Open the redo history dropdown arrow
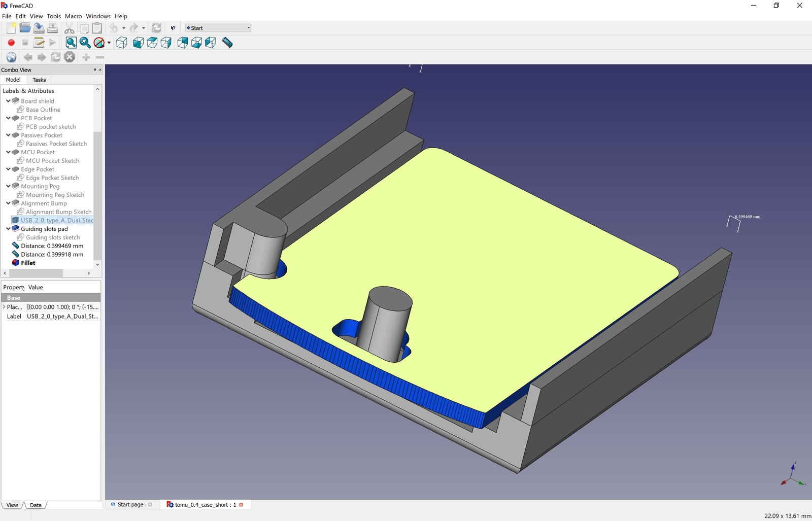 [143, 28]
